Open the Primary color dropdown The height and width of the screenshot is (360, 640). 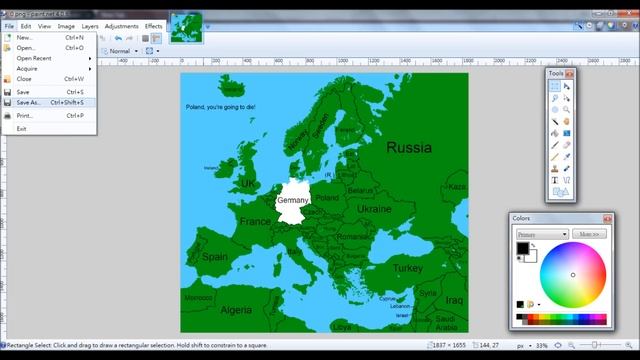pyautogui.click(x=542, y=234)
